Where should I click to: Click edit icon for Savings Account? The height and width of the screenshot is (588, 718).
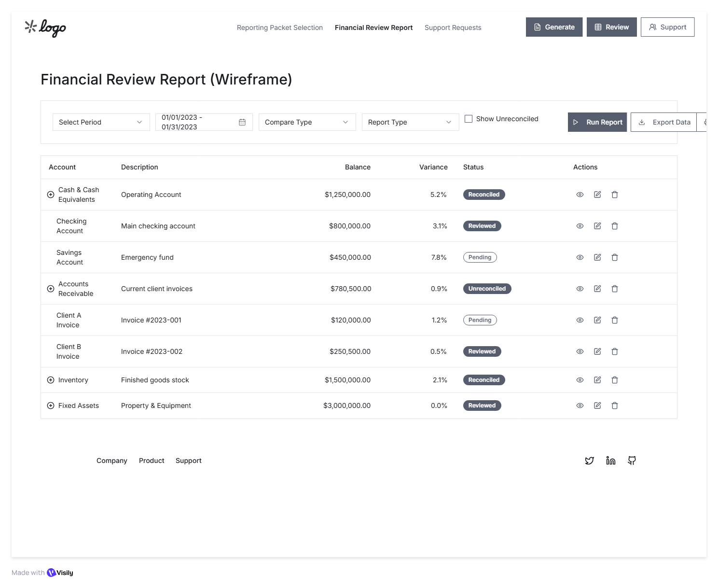(x=597, y=257)
